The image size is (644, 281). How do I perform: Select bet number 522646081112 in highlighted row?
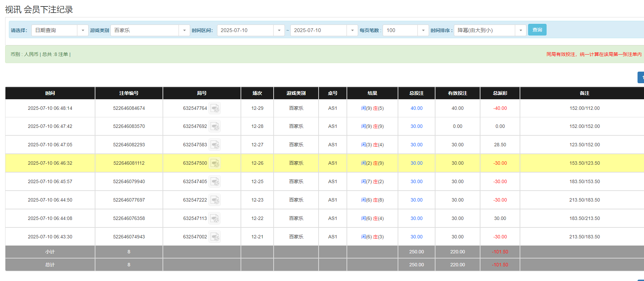pyautogui.click(x=129, y=163)
